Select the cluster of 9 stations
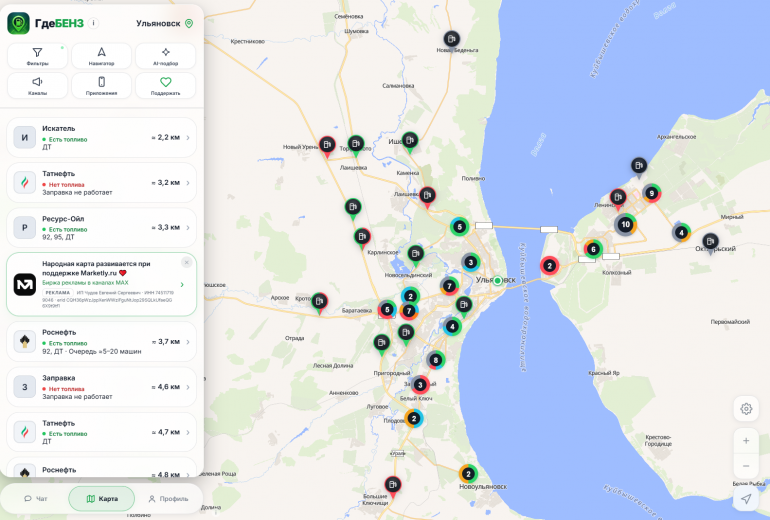Screen dimensions: 770x520 click(x=651, y=193)
